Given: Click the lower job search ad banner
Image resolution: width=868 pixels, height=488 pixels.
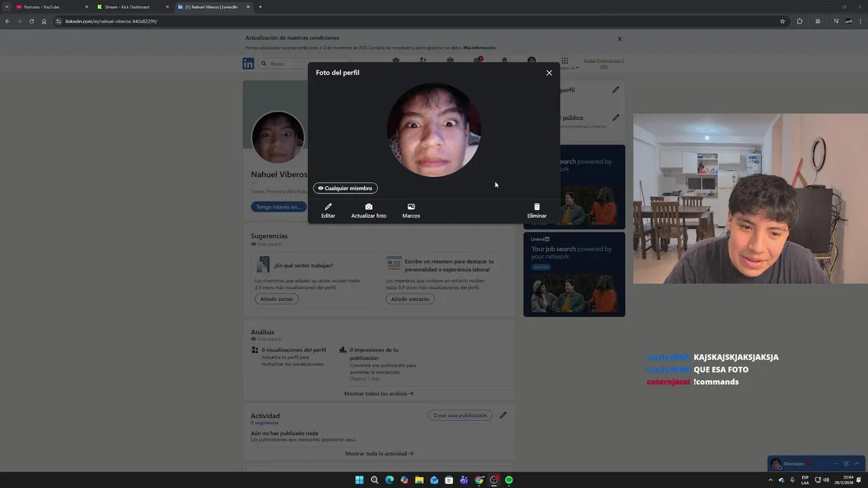Looking at the screenshot, I should point(574,274).
